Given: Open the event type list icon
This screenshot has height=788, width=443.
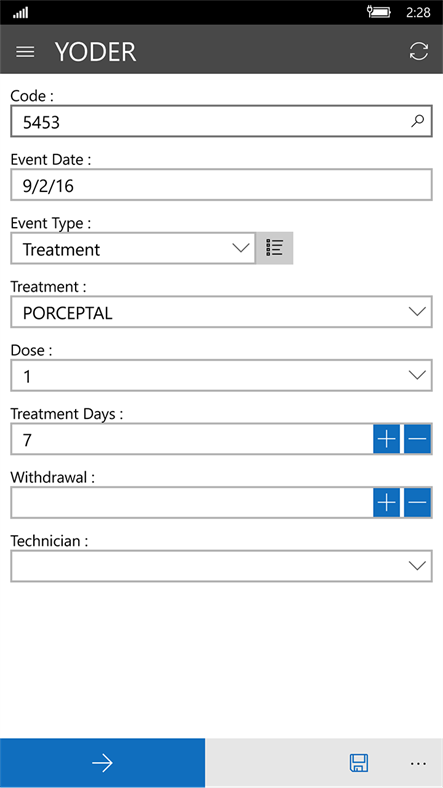Looking at the screenshot, I should (274, 248).
